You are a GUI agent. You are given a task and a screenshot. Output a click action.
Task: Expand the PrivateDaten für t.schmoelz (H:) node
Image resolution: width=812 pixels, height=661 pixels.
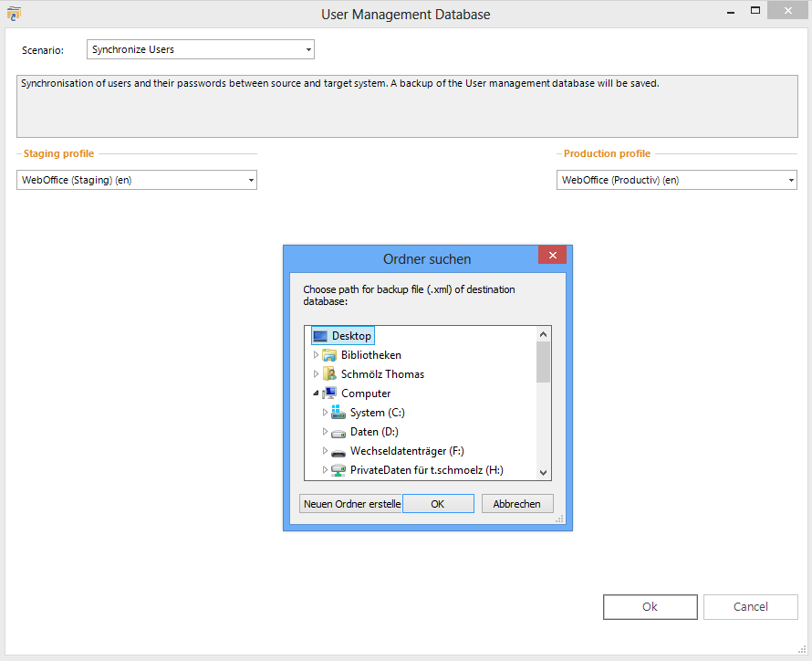[326, 469]
